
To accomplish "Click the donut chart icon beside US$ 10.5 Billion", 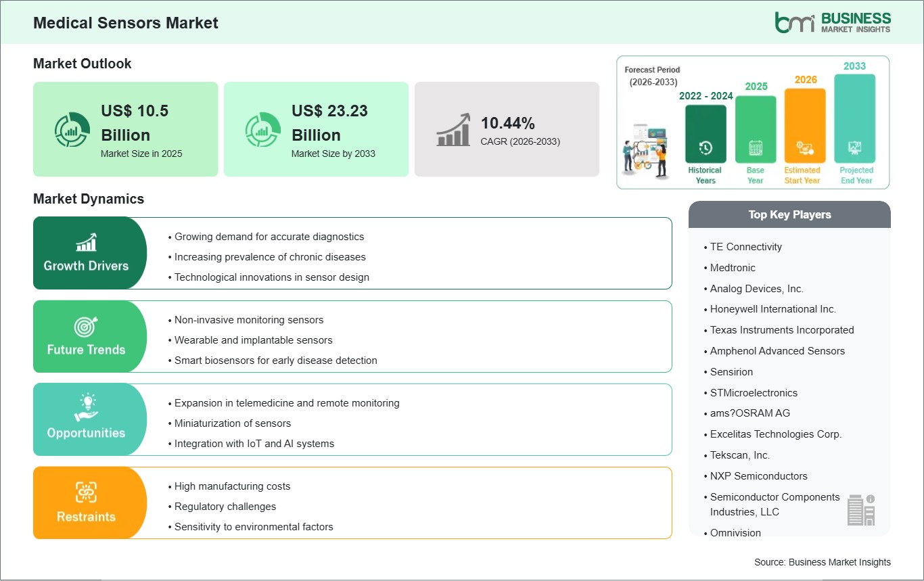I will [72, 130].
